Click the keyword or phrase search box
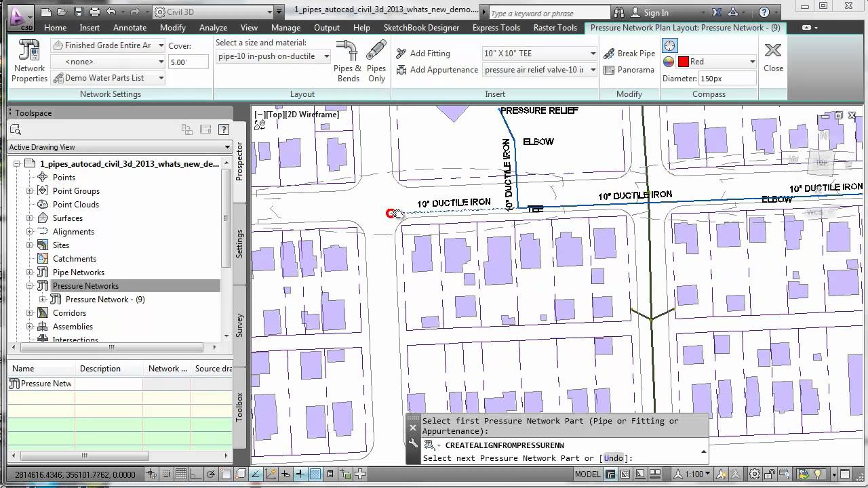Image resolution: width=868 pixels, height=488 pixels. (x=549, y=13)
